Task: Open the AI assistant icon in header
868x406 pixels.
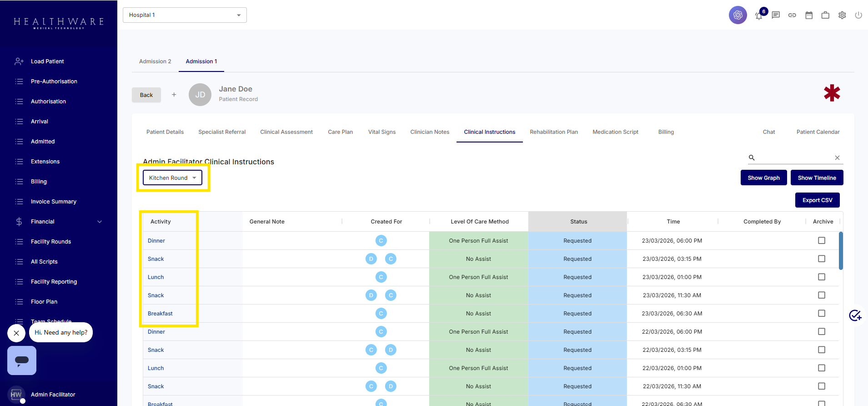Action: pos(738,15)
